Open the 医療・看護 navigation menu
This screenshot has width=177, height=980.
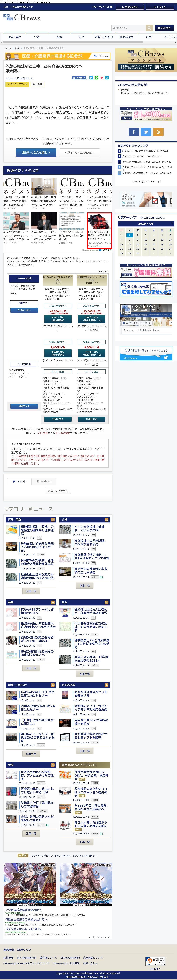pyautogui.click(x=15, y=37)
